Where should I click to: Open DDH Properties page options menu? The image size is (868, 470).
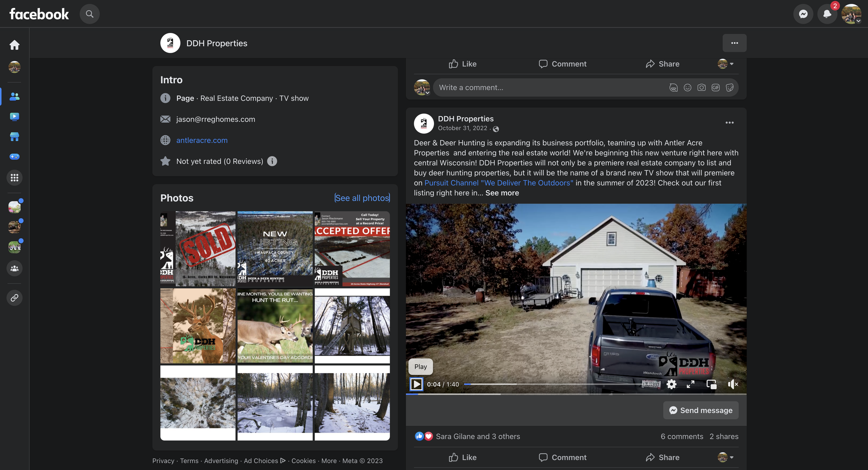734,43
